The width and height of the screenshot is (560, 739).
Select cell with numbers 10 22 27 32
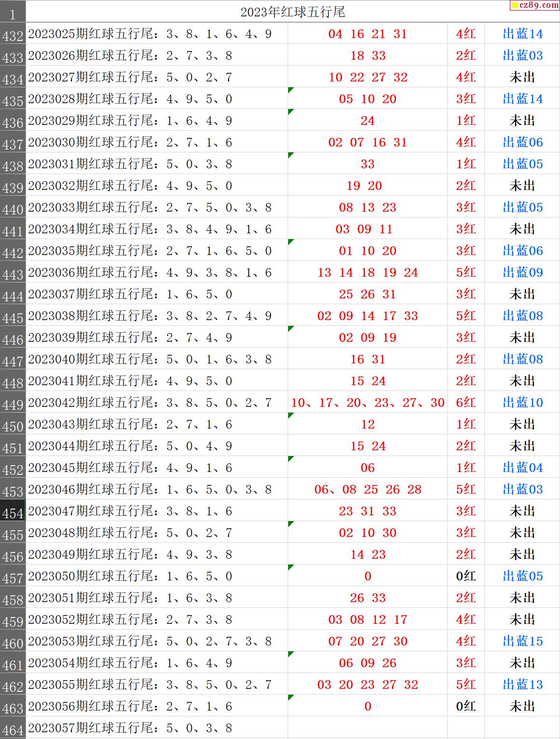tap(368, 77)
